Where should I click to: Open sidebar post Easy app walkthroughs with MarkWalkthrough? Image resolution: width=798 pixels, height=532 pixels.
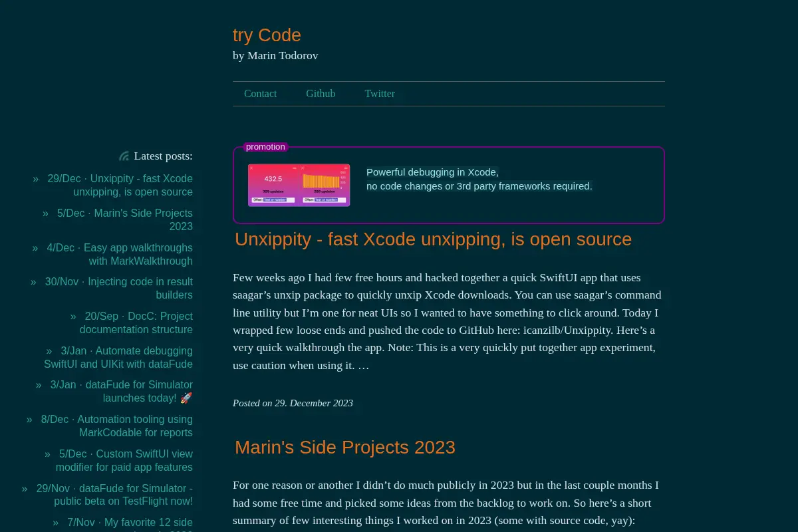tap(120, 255)
